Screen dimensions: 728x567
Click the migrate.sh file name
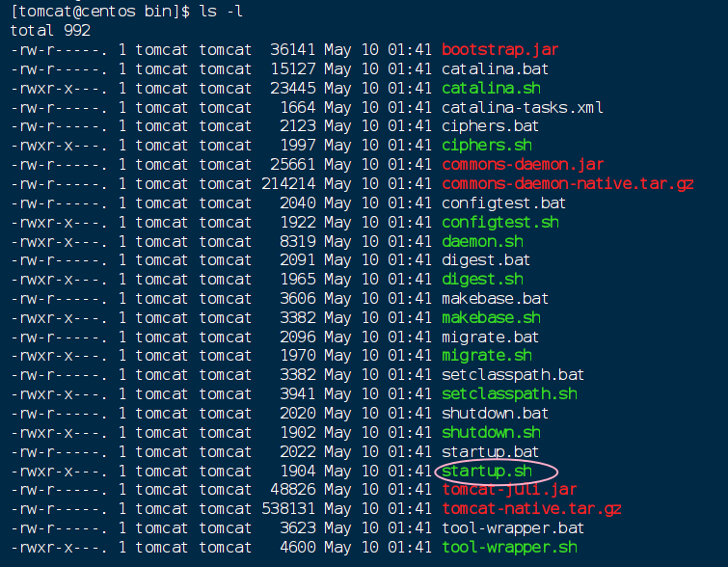click(486, 356)
